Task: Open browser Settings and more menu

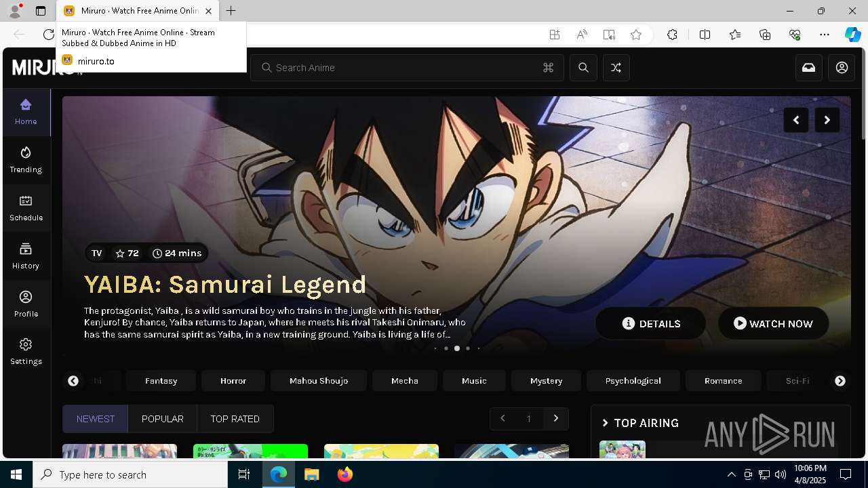Action: coord(825,35)
